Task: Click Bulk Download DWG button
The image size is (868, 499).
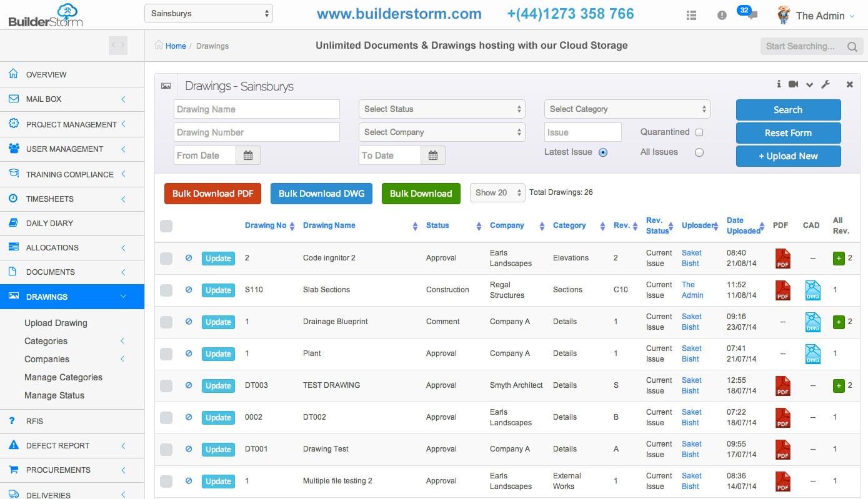Action: point(321,194)
